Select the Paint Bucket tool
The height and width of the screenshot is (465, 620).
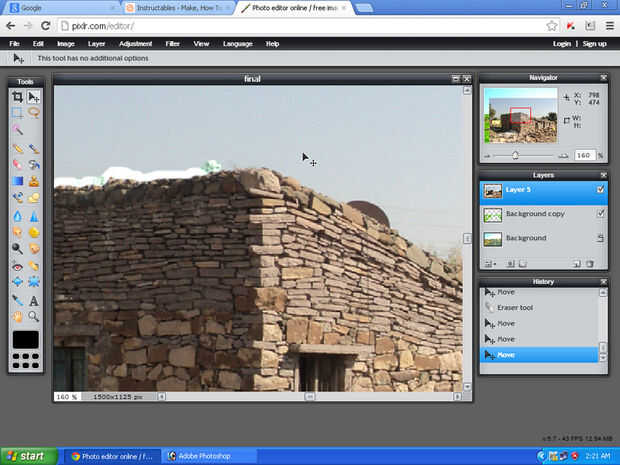(34, 164)
